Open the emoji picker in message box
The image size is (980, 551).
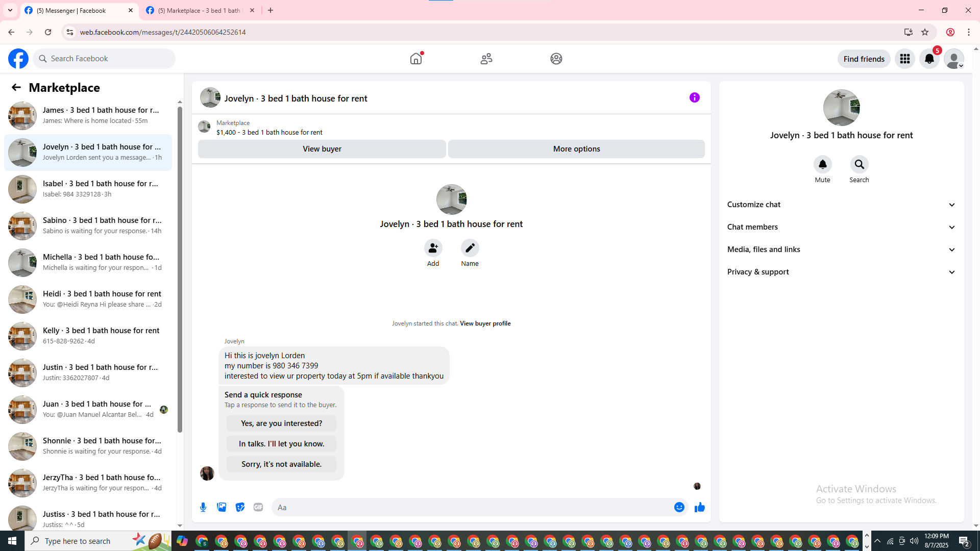[x=679, y=507]
